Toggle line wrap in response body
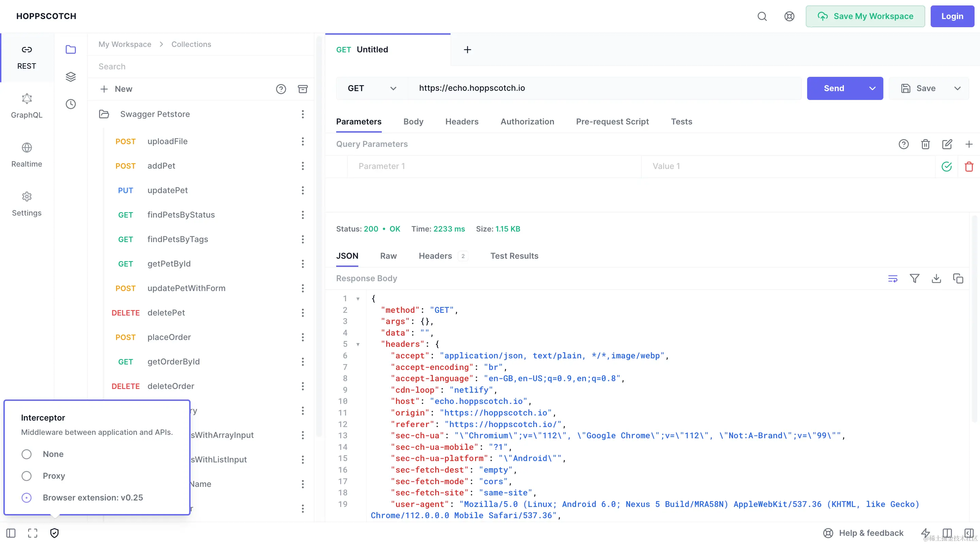 click(x=893, y=279)
